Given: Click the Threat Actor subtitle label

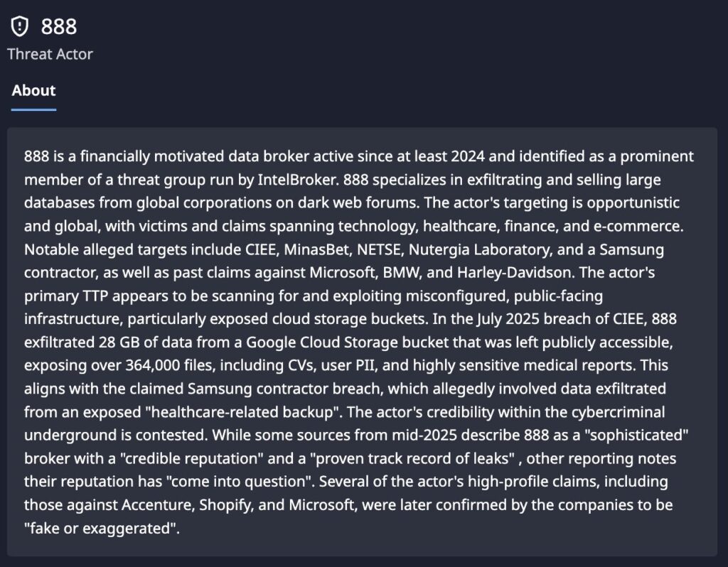Looking at the screenshot, I should tap(50, 54).
